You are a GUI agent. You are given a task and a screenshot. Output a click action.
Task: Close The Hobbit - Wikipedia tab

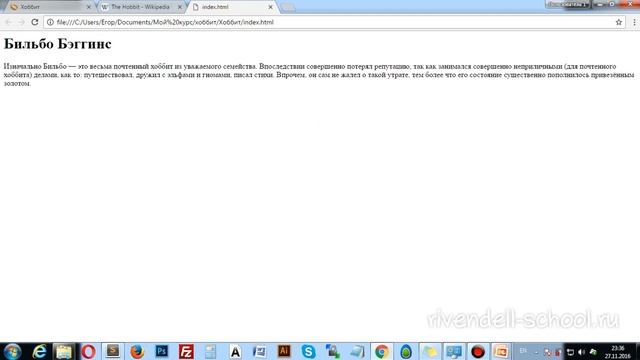tap(180, 7)
